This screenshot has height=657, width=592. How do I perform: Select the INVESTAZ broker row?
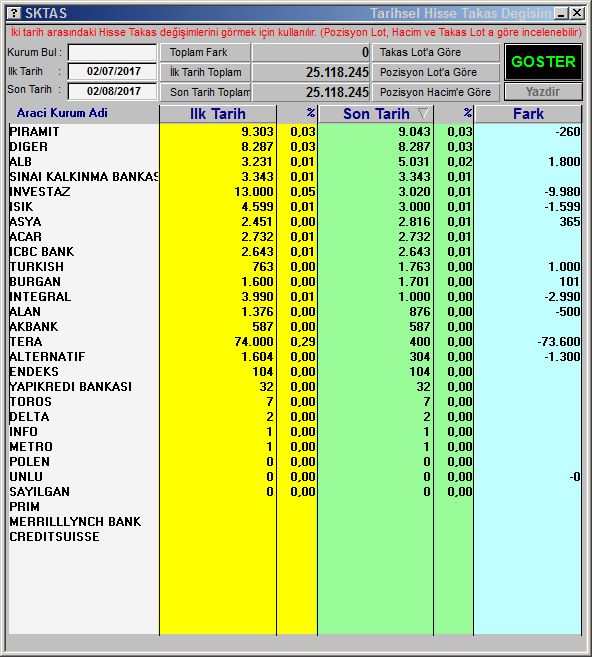coord(295,191)
